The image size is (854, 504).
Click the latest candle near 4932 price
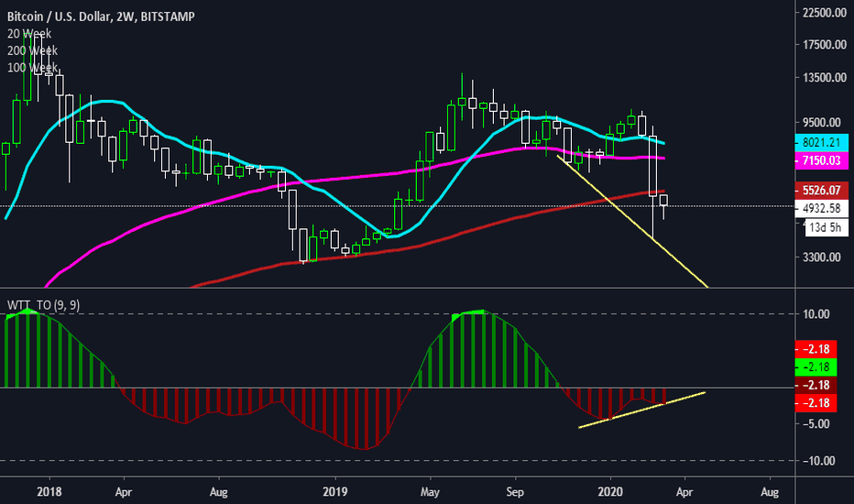tap(663, 200)
